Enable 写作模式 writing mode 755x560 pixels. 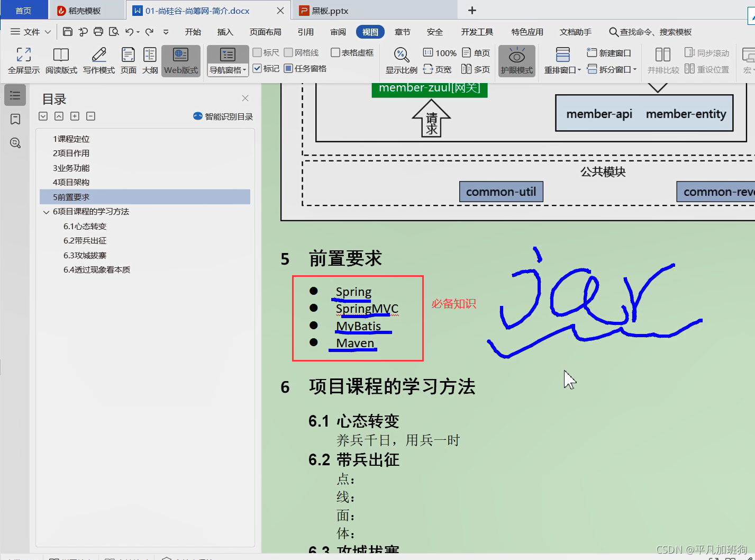pyautogui.click(x=99, y=60)
